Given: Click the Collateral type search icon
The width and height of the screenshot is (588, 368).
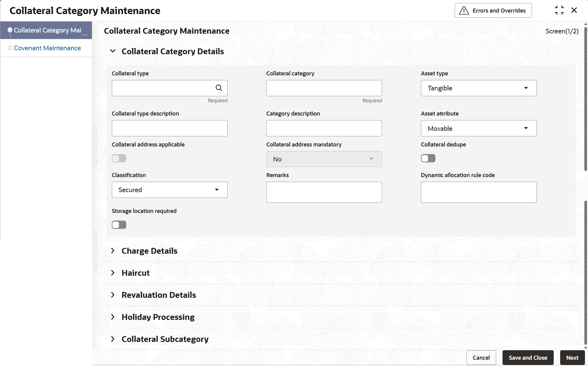Looking at the screenshot, I should point(219,88).
